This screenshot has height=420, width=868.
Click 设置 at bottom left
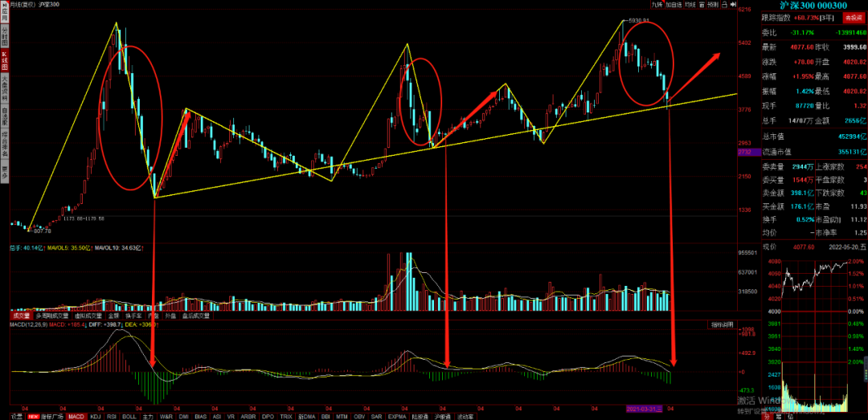pos(17,416)
